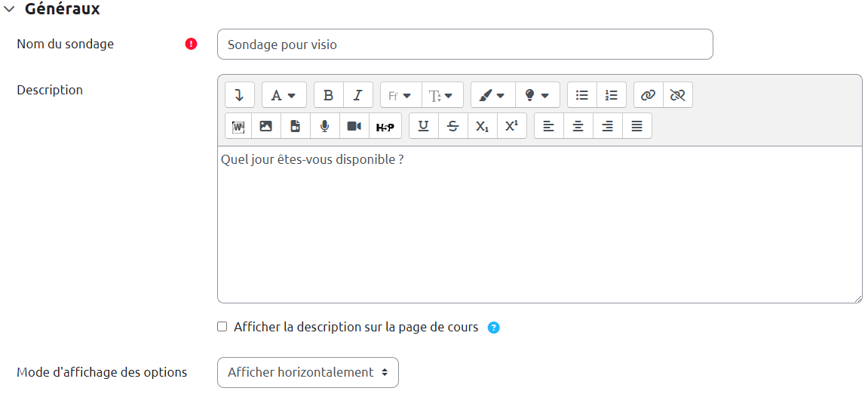The height and width of the screenshot is (394, 868).
Task: Click in the 'Nom du sondage' field
Action: tap(465, 45)
